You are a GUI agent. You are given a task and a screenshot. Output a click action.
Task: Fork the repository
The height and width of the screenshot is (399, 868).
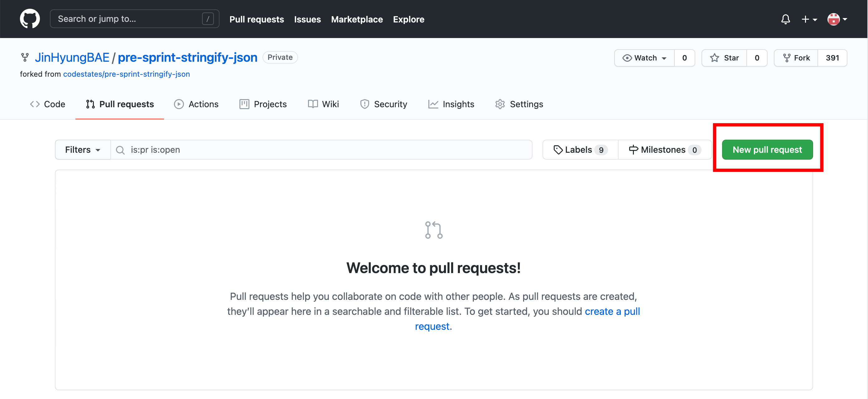point(796,58)
